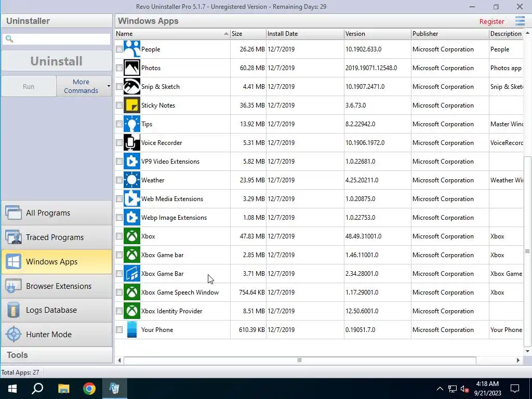The height and width of the screenshot is (399, 532).
Task: Switch to Traced Programs
Action: (57, 237)
